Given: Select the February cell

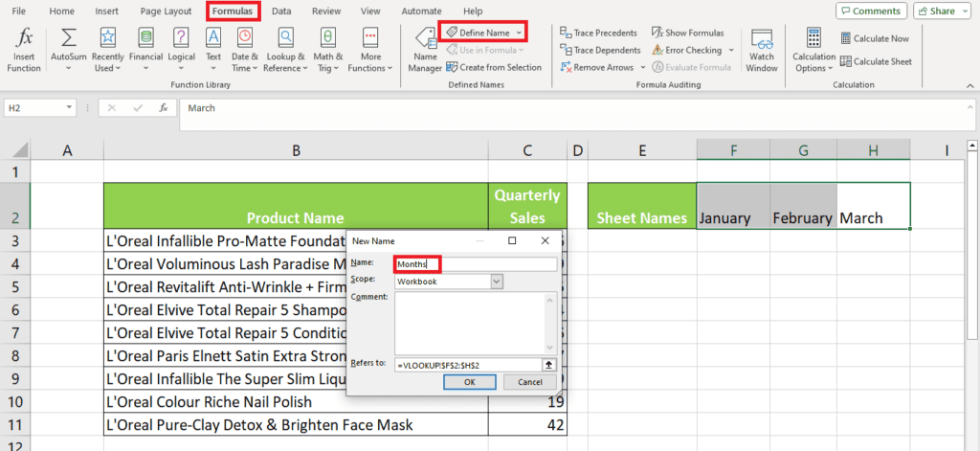Looking at the screenshot, I should point(804,206).
